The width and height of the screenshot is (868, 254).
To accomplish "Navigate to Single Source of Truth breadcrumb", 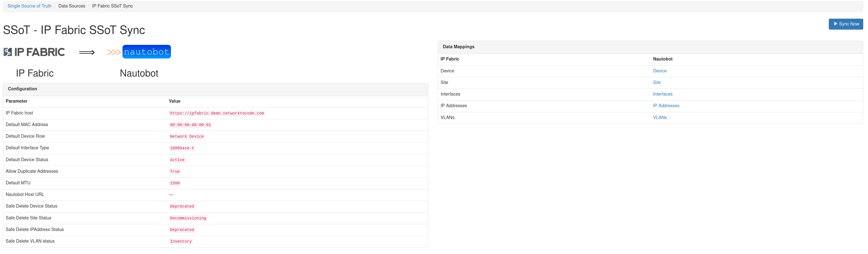I will coord(29,6).
